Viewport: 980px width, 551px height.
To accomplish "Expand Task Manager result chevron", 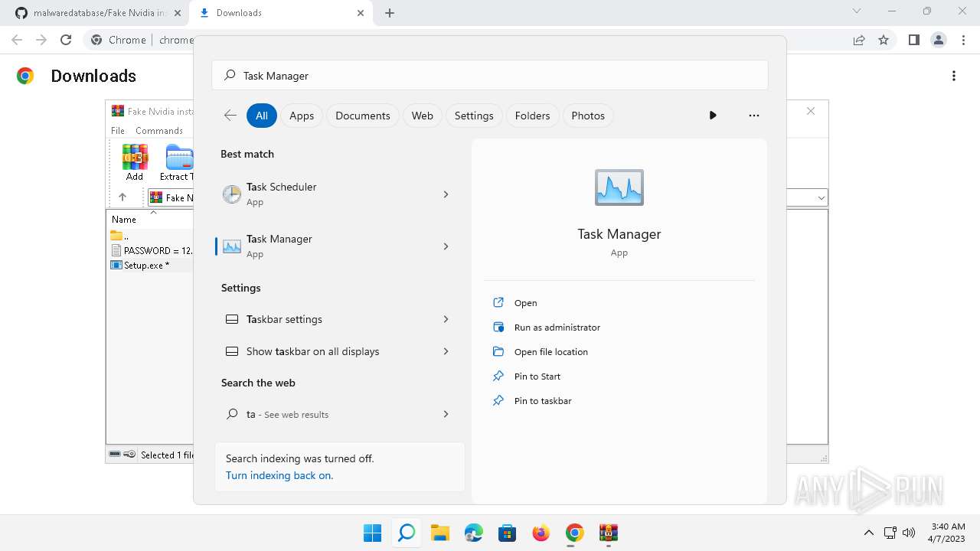I will (x=446, y=246).
